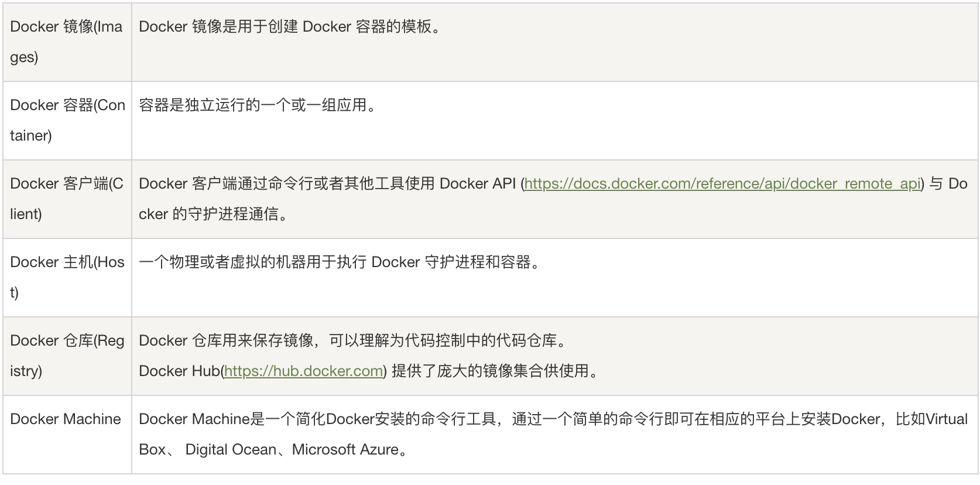Click text 'Docker 镜像是用于创建 Docker 容器的模板。'
Image resolution: width=980 pixels, height=485 pixels.
[290, 27]
